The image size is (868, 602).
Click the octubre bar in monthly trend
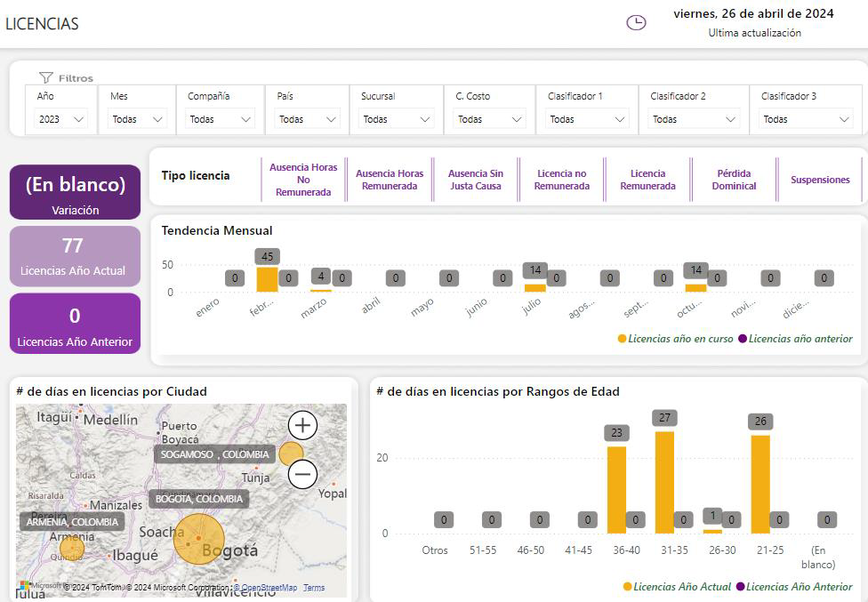point(695,288)
